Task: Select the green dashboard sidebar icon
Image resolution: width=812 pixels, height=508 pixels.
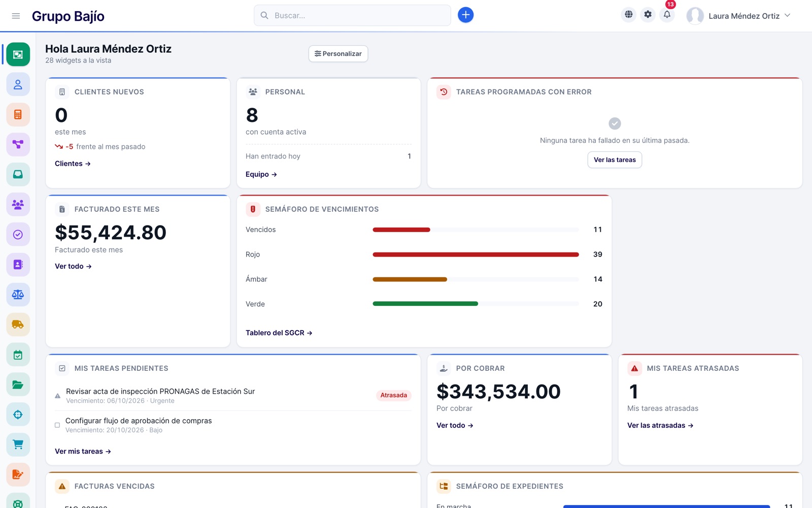Action: click(18, 54)
